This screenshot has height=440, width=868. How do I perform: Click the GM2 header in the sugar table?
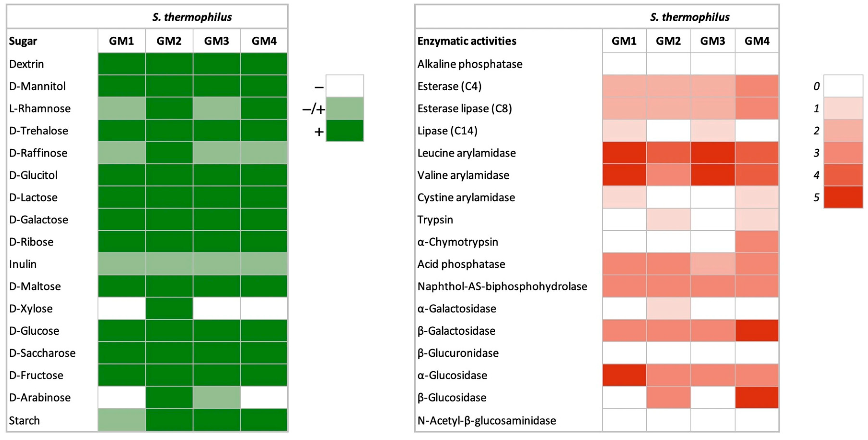coord(169,41)
